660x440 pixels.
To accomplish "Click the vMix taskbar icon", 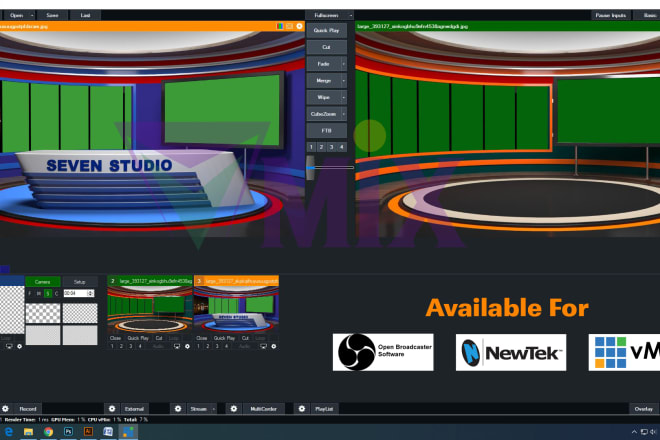I will tap(128, 432).
